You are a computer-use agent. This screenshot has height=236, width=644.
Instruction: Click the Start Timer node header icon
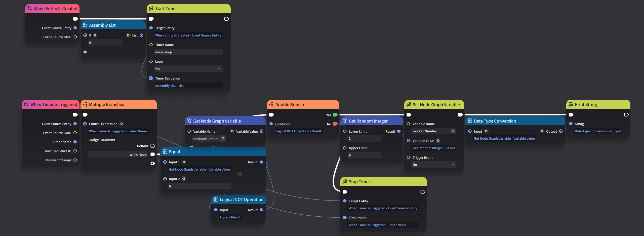coord(151,9)
